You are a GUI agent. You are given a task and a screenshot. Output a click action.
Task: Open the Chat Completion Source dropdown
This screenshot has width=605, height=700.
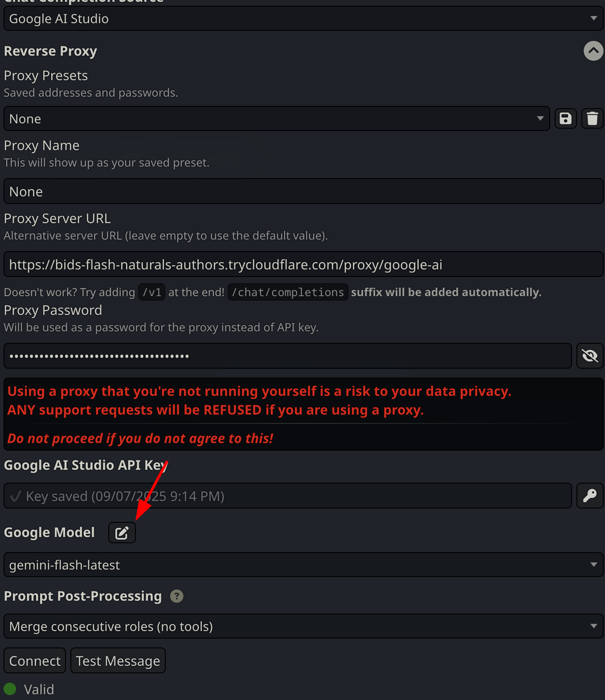click(x=303, y=19)
